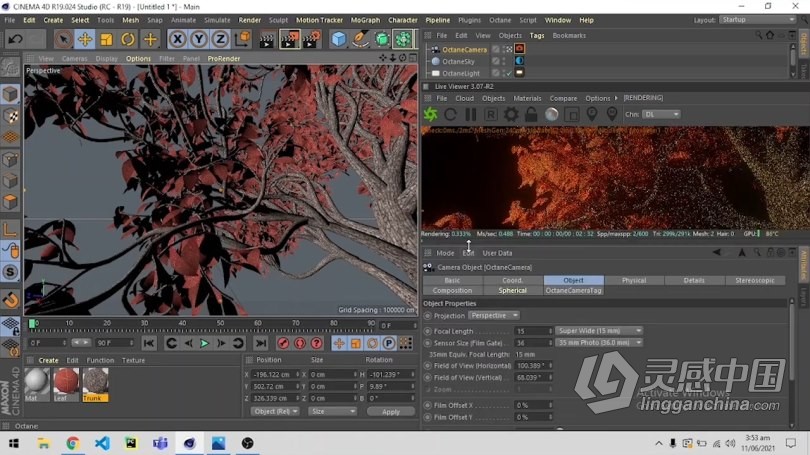Click the clay mode sphere icon
The height and width of the screenshot is (455, 810).
[551, 114]
